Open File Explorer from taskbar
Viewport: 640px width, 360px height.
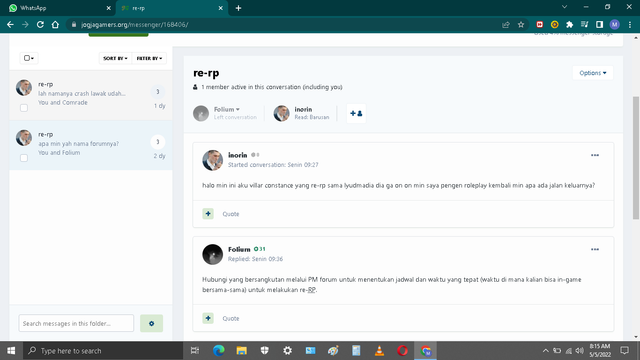(242, 351)
